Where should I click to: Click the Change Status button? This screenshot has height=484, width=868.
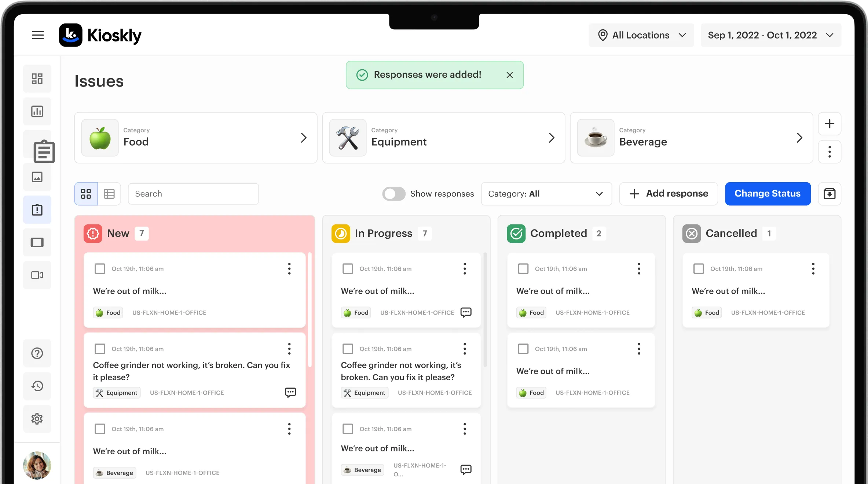point(768,194)
